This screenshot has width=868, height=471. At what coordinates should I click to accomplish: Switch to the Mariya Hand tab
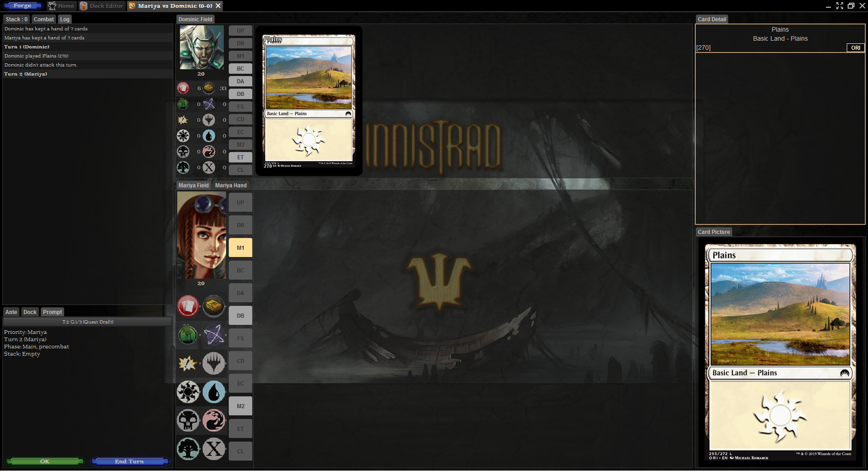tap(231, 186)
